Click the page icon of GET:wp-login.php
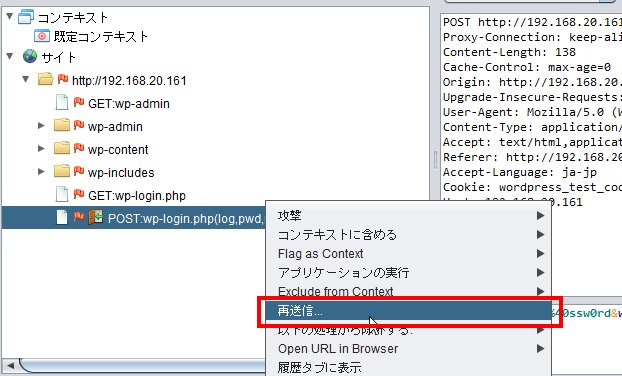This screenshot has width=622, height=376. (61, 194)
